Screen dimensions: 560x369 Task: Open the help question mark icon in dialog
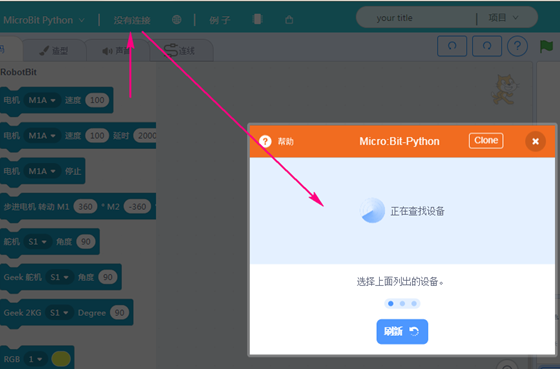(x=265, y=141)
